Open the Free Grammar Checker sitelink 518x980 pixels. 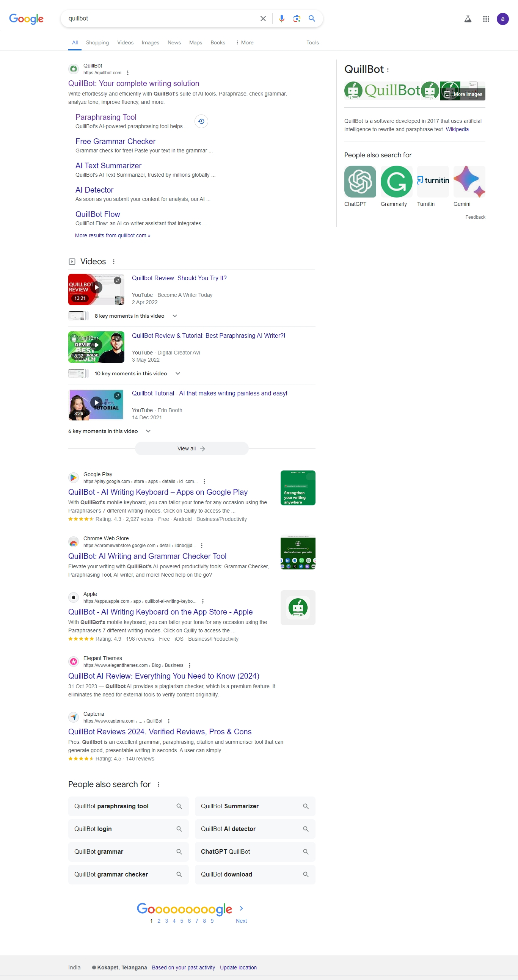(115, 141)
